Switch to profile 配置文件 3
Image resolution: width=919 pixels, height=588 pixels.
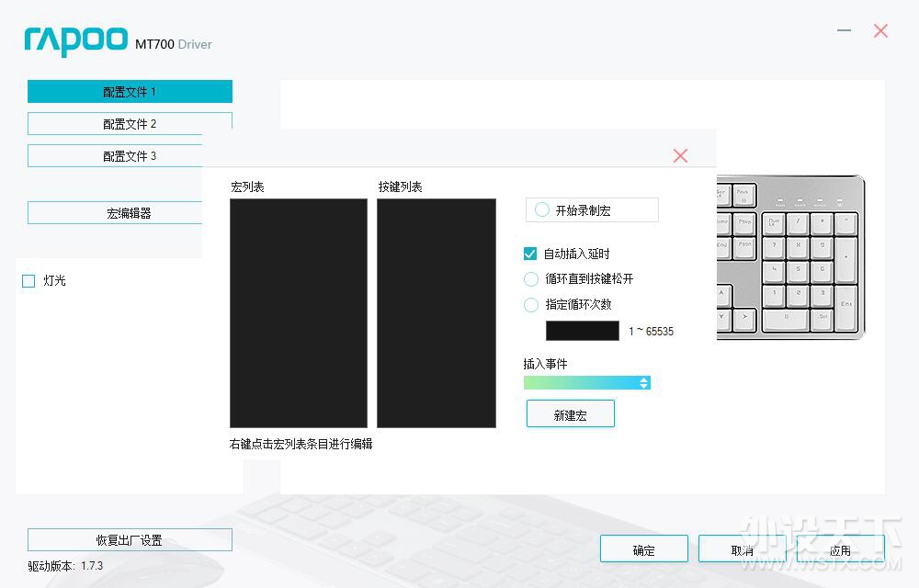click(115, 156)
